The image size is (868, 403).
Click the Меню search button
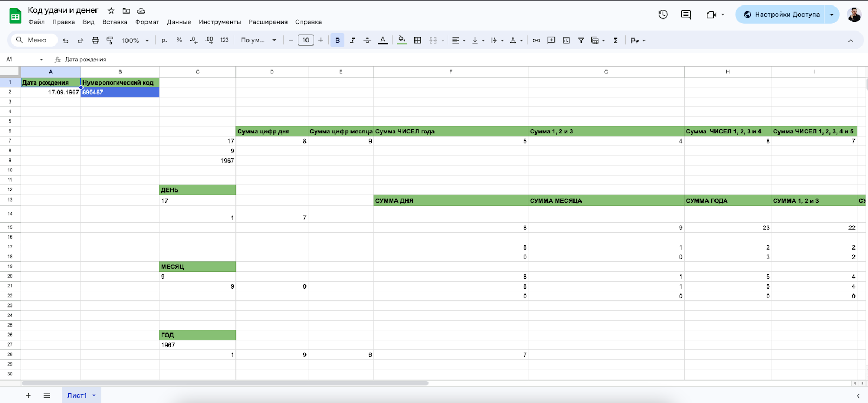coord(33,40)
